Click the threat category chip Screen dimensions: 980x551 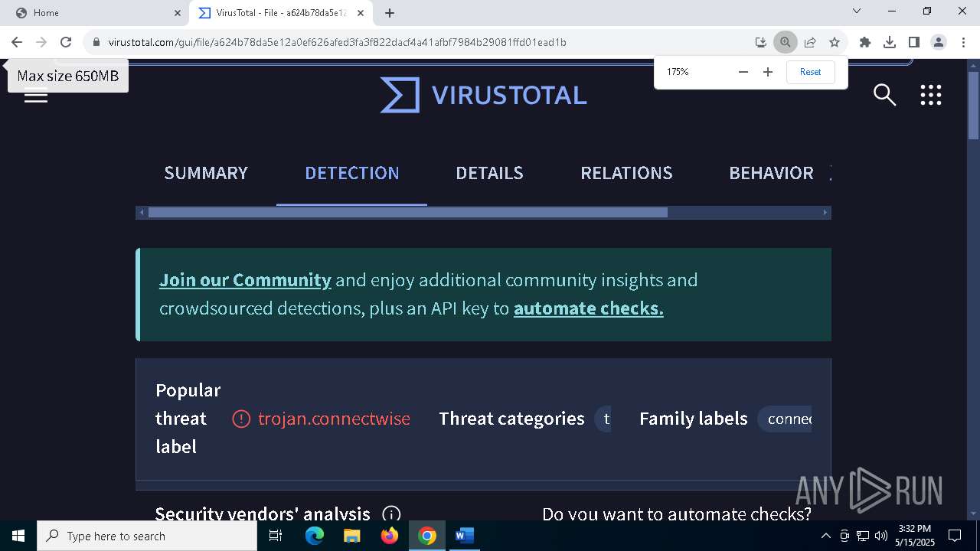pyautogui.click(x=603, y=419)
